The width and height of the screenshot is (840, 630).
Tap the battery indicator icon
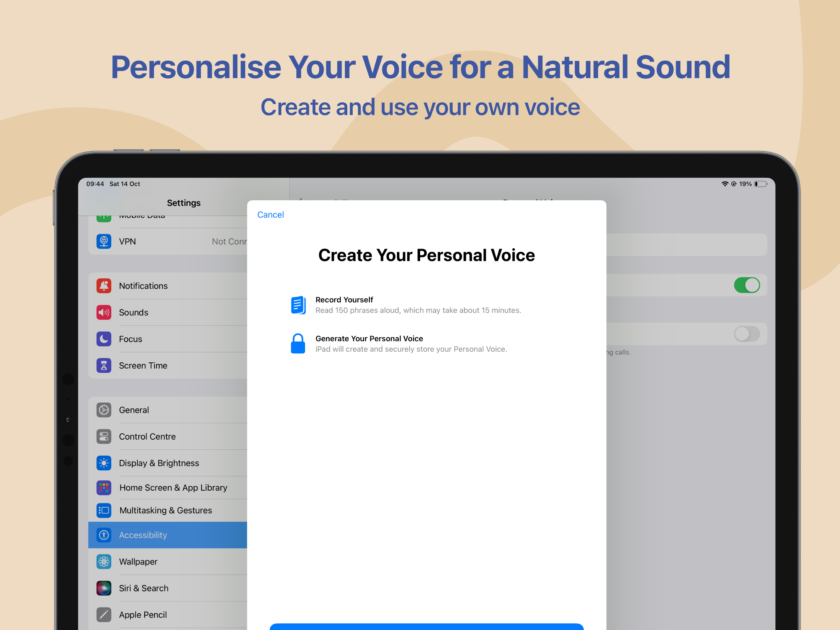tap(761, 184)
